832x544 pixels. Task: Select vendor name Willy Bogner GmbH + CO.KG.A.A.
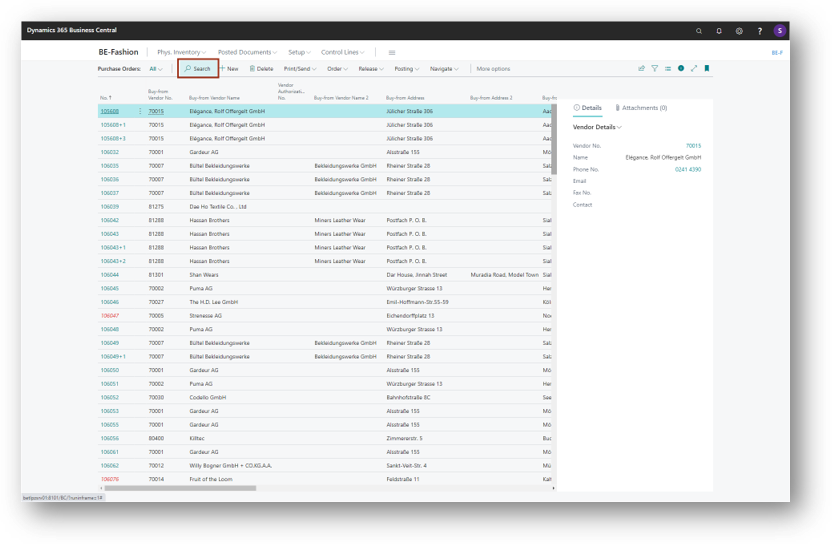pyautogui.click(x=231, y=465)
